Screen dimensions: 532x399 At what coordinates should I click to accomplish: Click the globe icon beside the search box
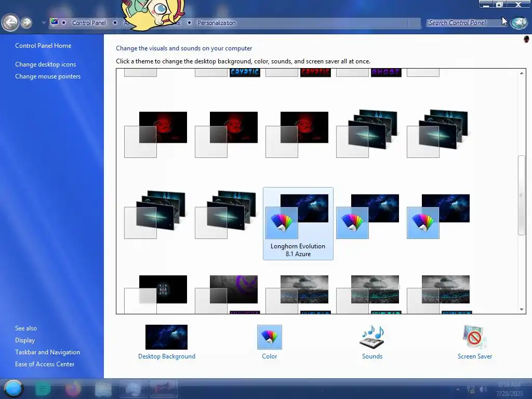click(519, 23)
